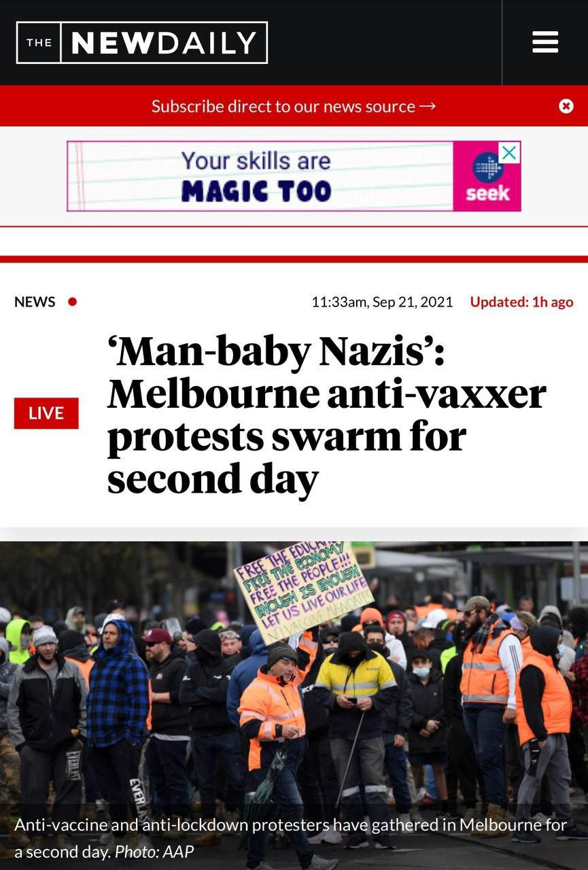Image resolution: width=588 pixels, height=870 pixels.
Task: Click the red divider bar above NEWS
Action: pos(294,259)
